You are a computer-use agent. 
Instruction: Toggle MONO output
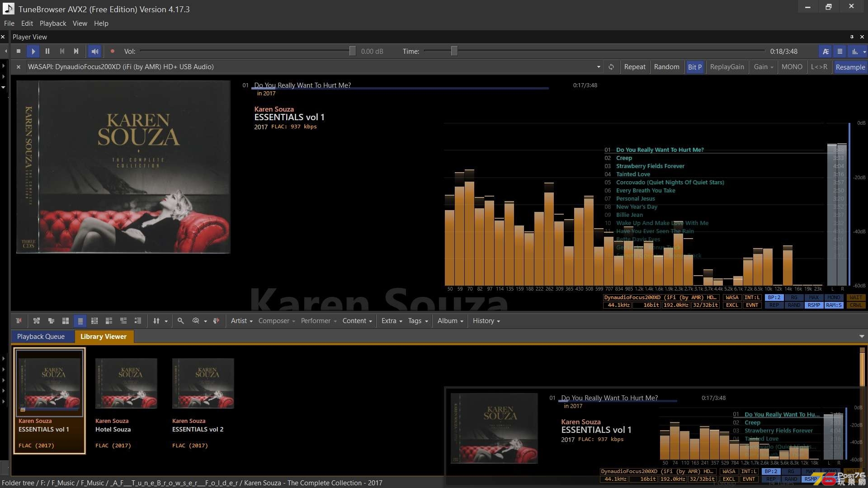[x=792, y=67]
